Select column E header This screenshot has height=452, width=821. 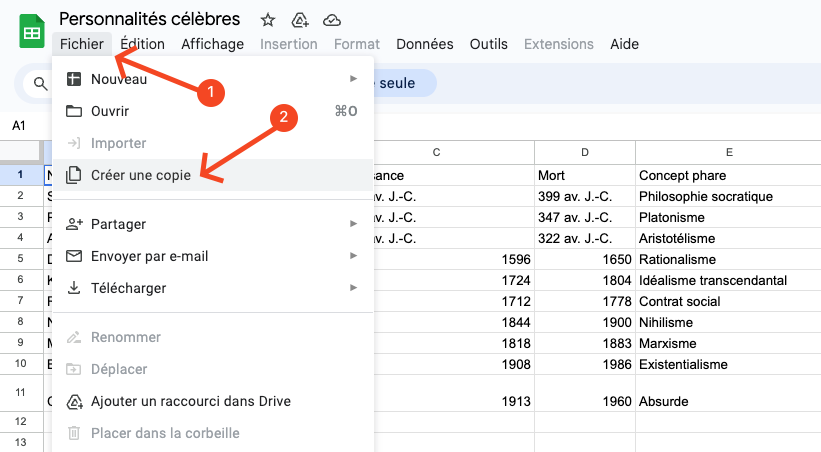point(729,152)
